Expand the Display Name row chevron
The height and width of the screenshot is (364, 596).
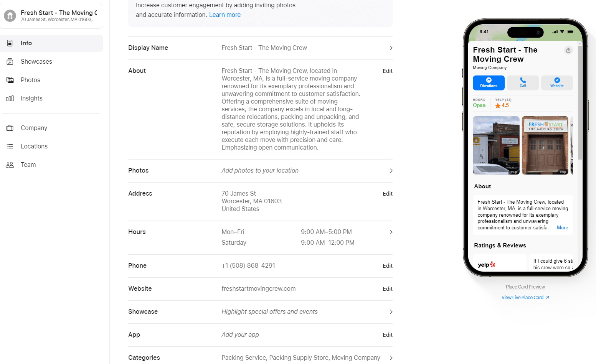pyautogui.click(x=391, y=48)
